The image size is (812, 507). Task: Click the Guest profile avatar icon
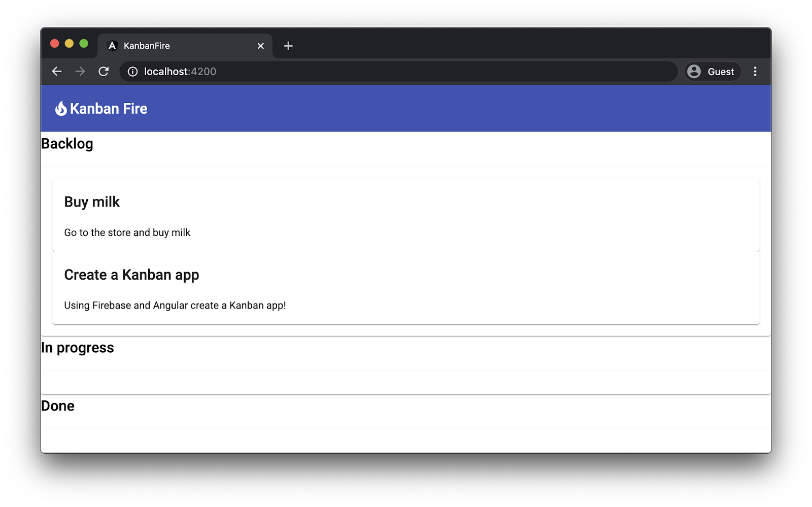coord(695,72)
